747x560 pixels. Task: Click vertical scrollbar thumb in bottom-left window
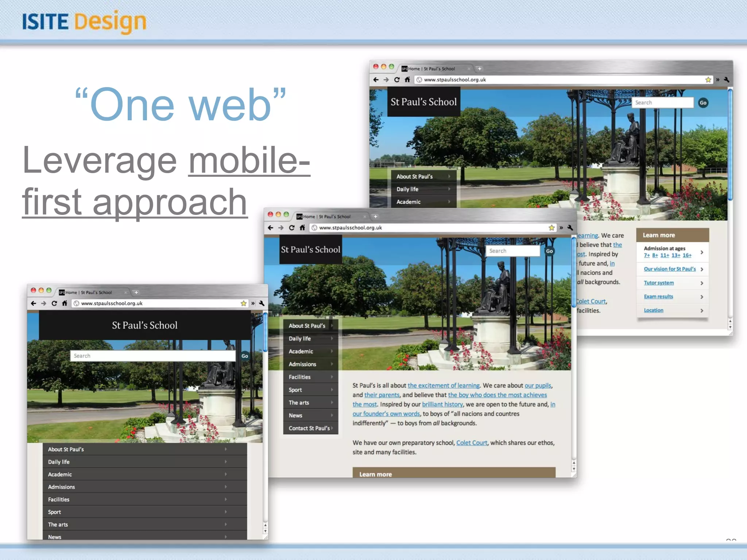[x=266, y=332]
